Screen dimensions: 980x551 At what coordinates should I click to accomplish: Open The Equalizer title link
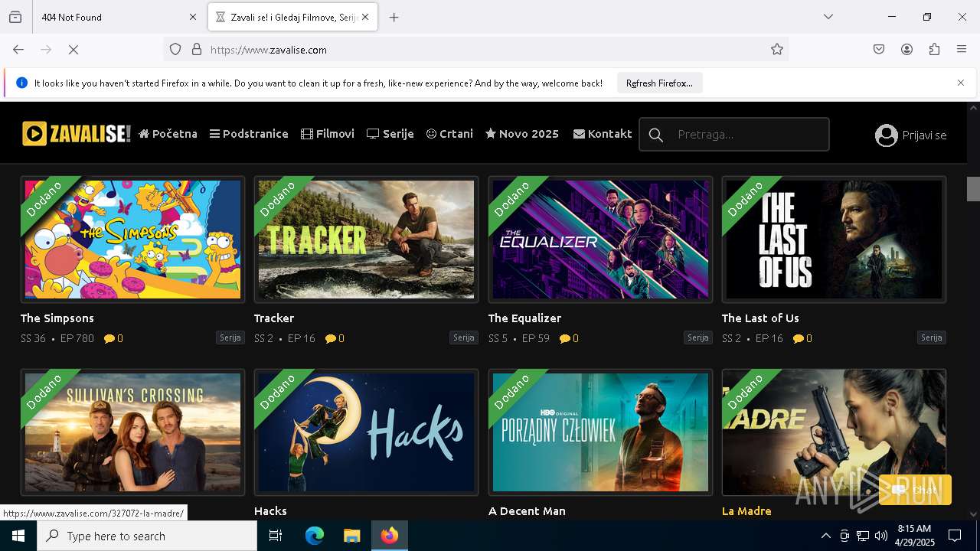[x=525, y=318]
